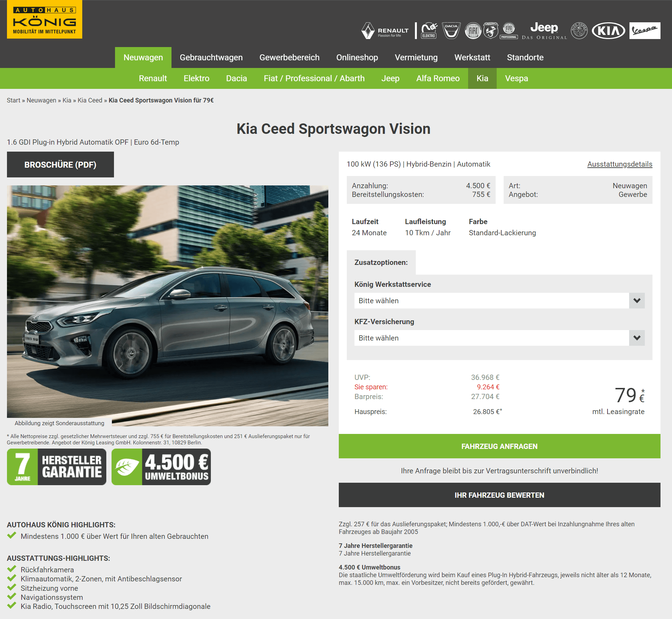This screenshot has height=619, width=672.
Task: Open the Neuwagen main menu tab
Action: click(x=143, y=58)
